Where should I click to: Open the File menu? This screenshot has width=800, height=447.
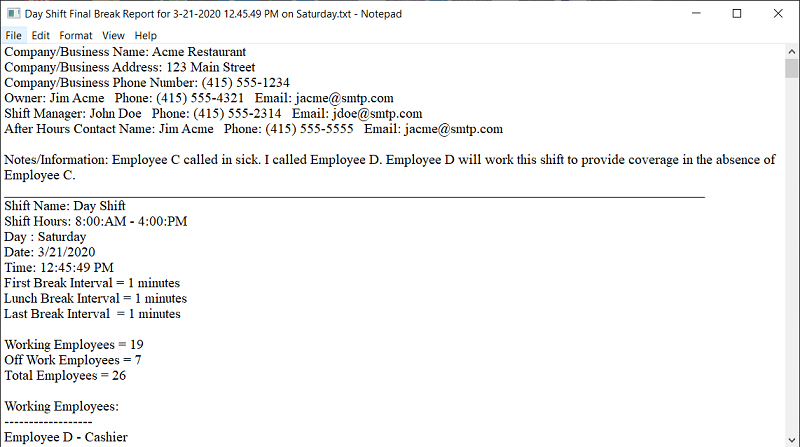pyautogui.click(x=14, y=35)
